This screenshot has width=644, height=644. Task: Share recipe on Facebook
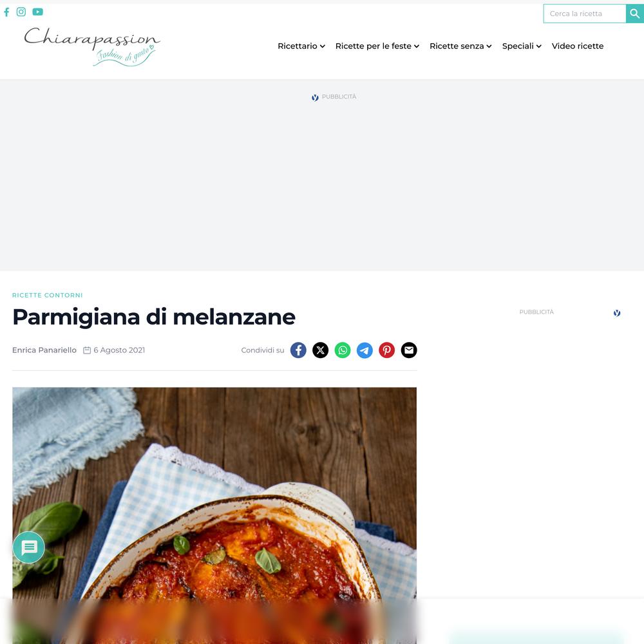(x=298, y=350)
